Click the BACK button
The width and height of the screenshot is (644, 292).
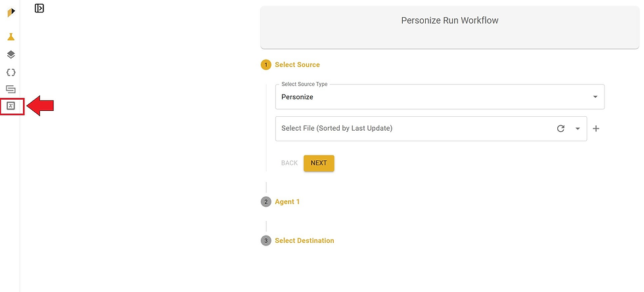290,163
